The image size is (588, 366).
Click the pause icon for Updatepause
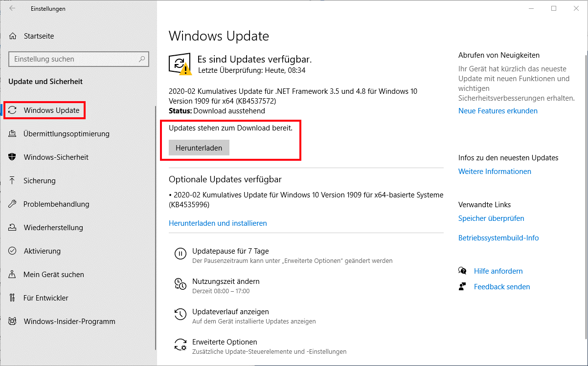(x=181, y=253)
